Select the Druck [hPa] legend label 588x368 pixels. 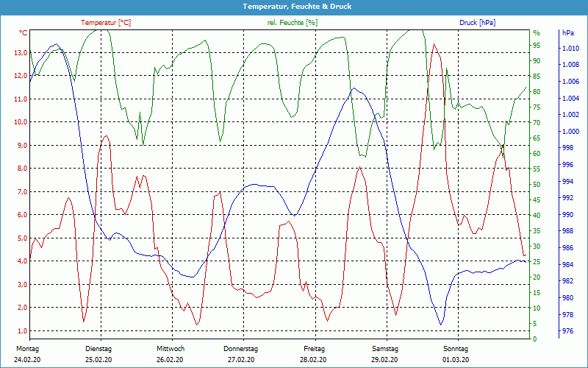pos(477,23)
